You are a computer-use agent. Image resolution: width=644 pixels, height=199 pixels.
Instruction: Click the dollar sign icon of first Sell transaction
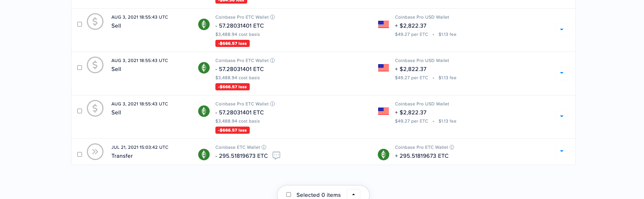click(x=95, y=22)
